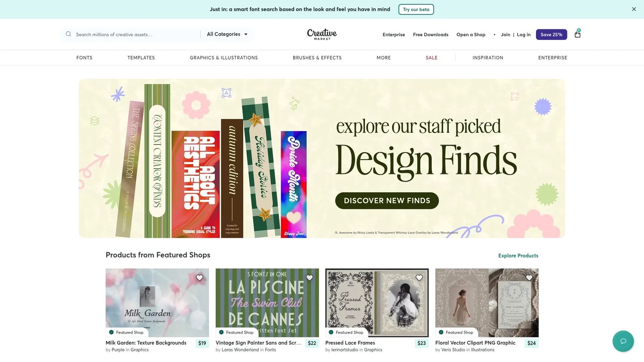Click Explore Products link
644x362 pixels.
[518, 255]
